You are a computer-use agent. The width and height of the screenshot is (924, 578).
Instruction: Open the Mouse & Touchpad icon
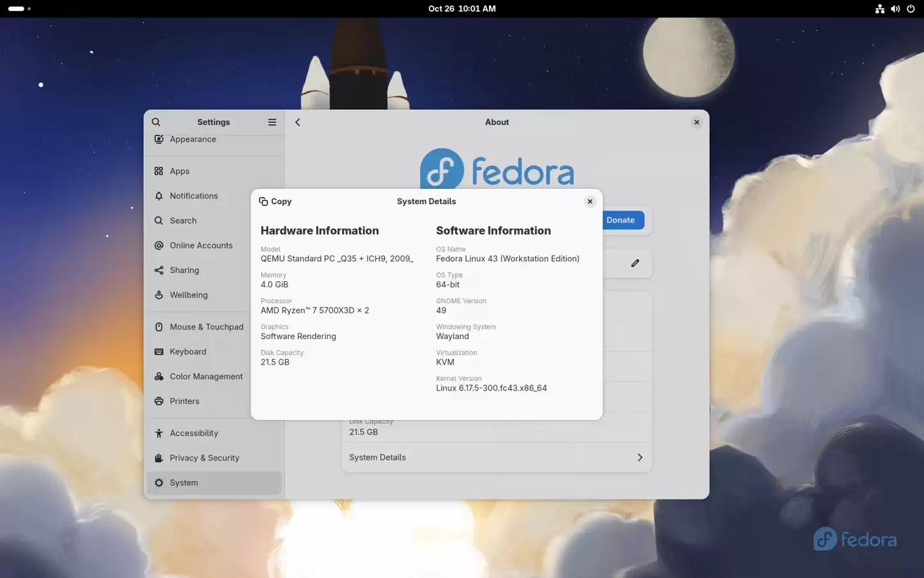[158, 327]
